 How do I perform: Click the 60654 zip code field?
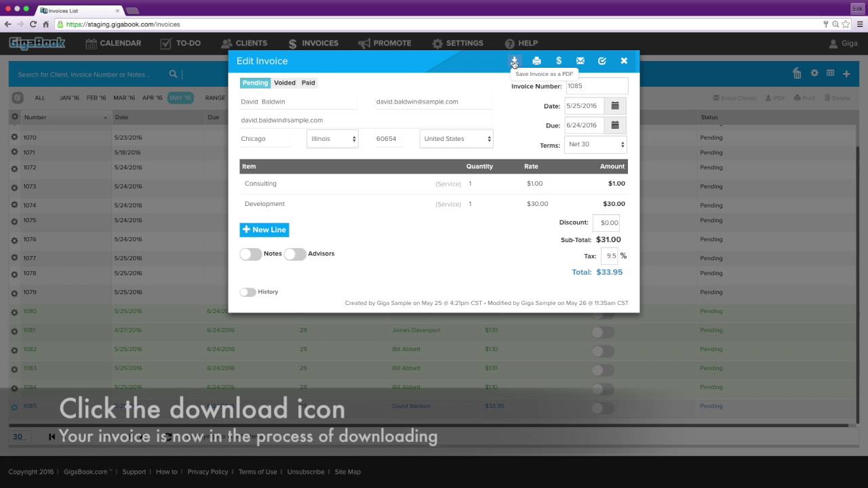pyautogui.click(x=389, y=139)
